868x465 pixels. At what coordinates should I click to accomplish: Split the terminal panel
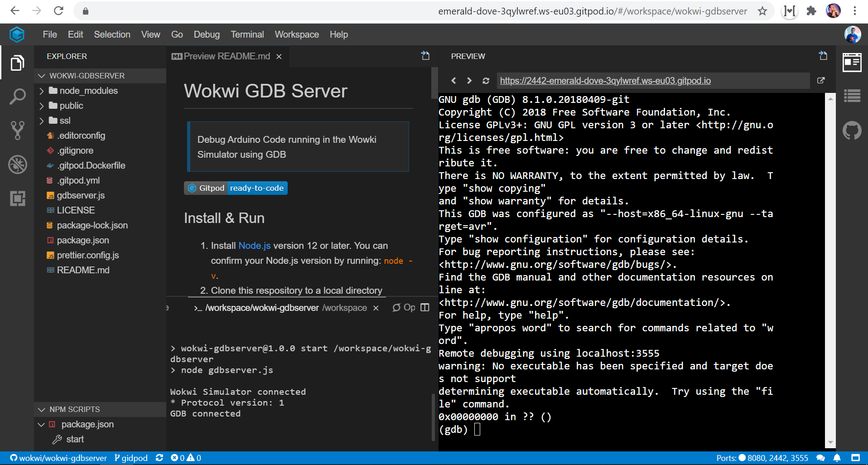(x=424, y=307)
